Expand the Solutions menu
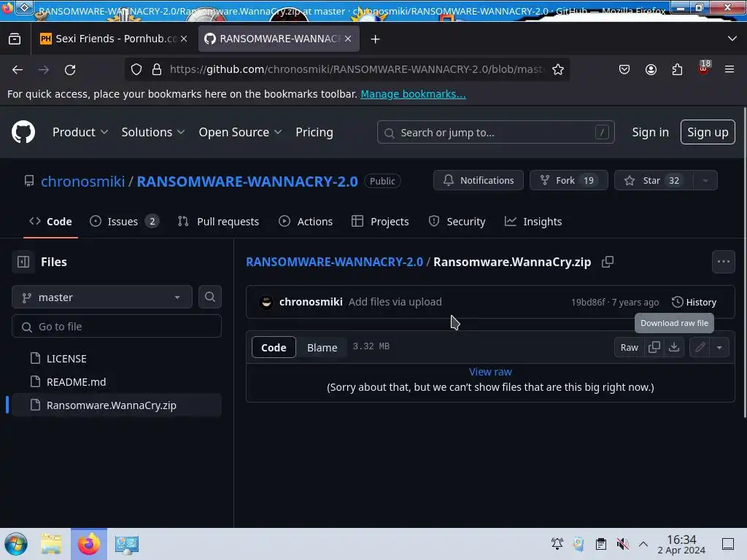This screenshot has width=747, height=560. tap(153, 132)
